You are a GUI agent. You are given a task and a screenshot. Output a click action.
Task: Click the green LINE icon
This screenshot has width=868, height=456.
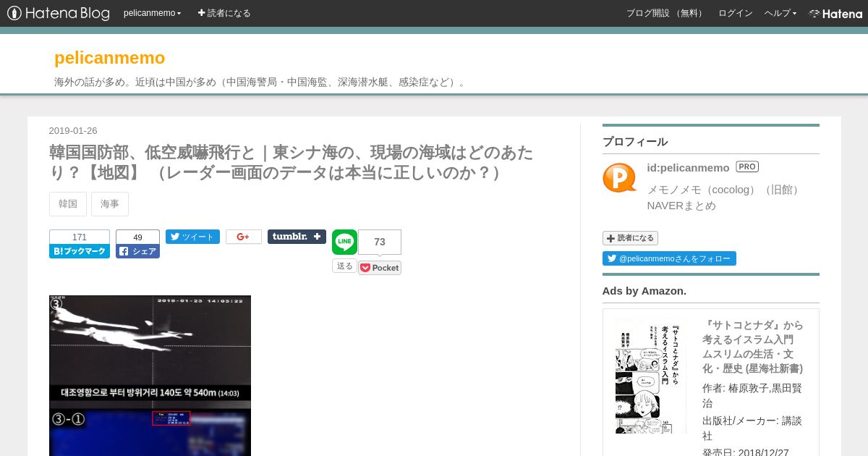point(345,242)
